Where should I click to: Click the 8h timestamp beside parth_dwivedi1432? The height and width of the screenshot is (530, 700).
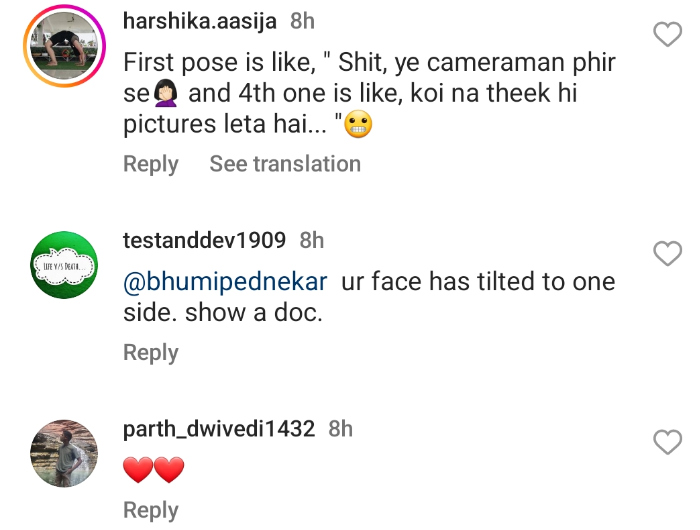tap(341, 429)
